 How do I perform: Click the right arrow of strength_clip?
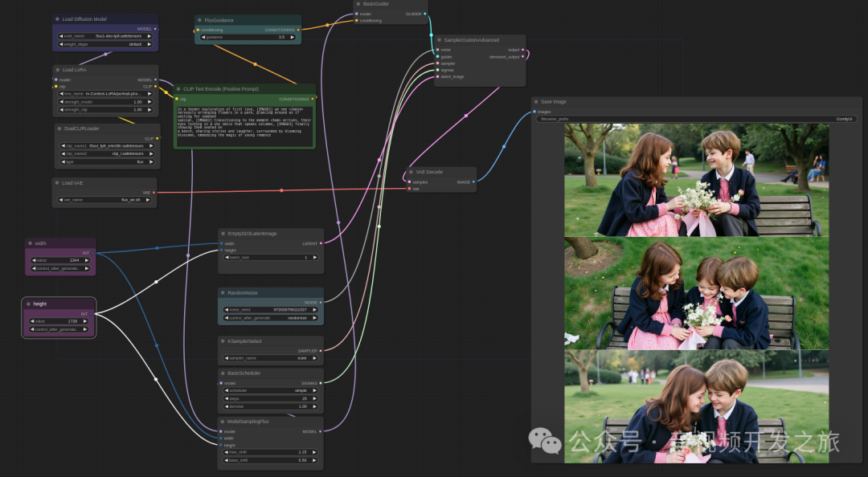tap(149, 109)
